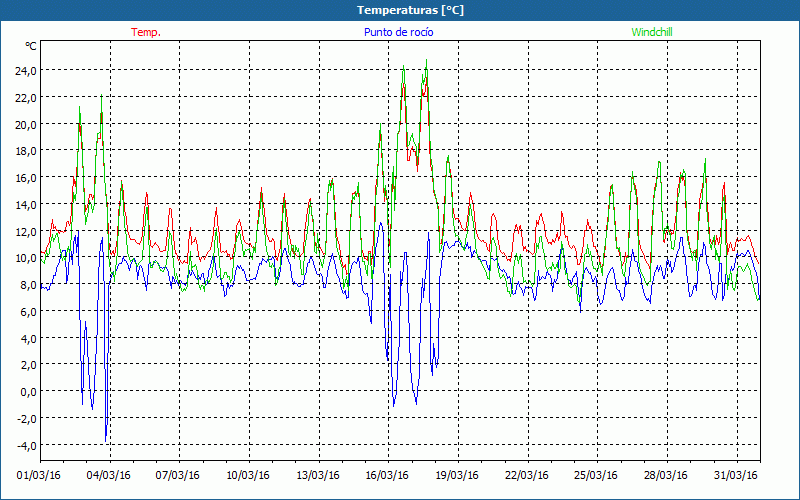Viewport: 800px width, 500px height.
Task: Select the red 'Temp.' legend label
Action: (146, 32)
